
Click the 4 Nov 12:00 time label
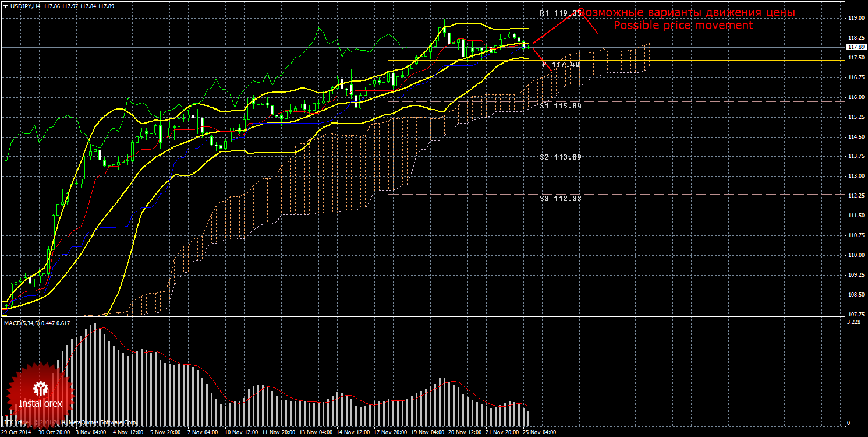pyautogui.click(x=128, y=432)
